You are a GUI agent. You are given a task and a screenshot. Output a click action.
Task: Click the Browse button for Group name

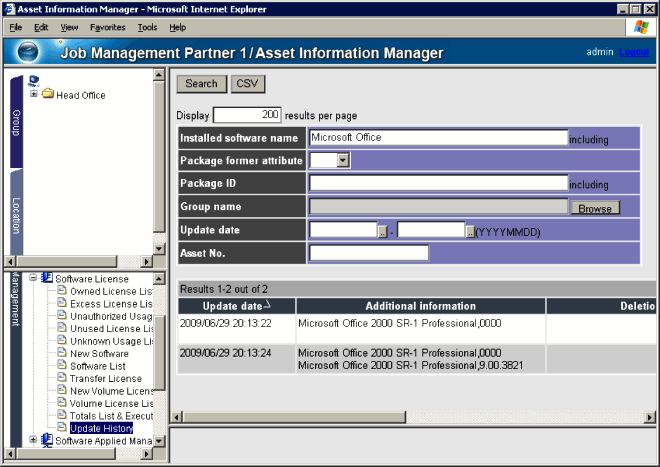595,208
